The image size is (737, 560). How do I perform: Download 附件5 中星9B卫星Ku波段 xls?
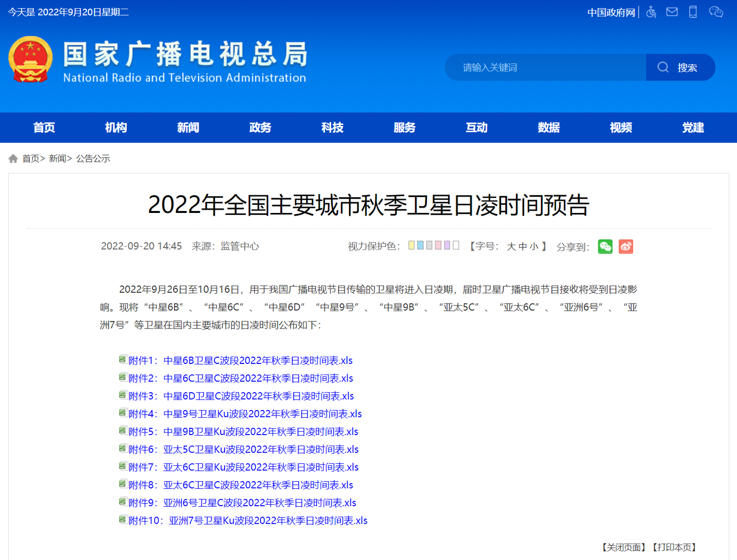pyautogui.click(x=244, y=432)
